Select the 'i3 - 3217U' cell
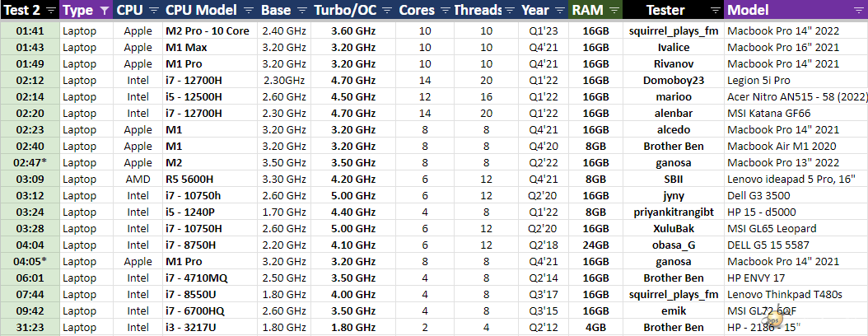The image size is (868, 336). tap(210, 327)
